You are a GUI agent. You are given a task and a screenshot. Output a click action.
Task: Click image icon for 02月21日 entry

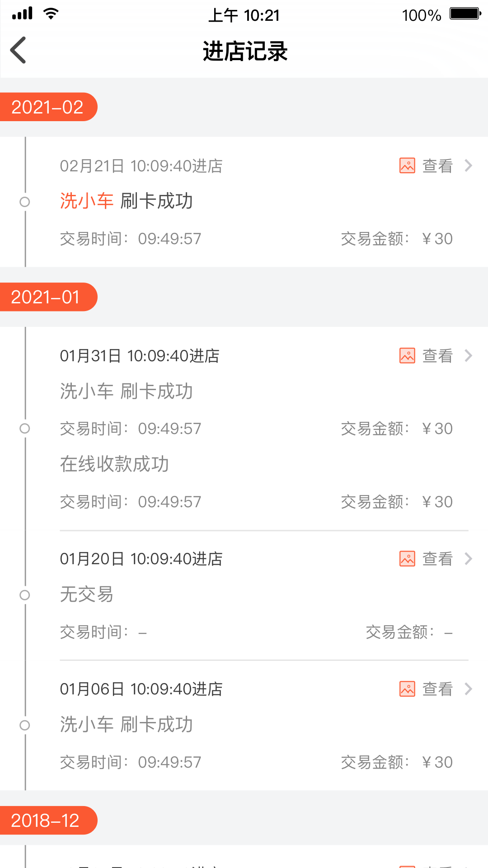407,166
